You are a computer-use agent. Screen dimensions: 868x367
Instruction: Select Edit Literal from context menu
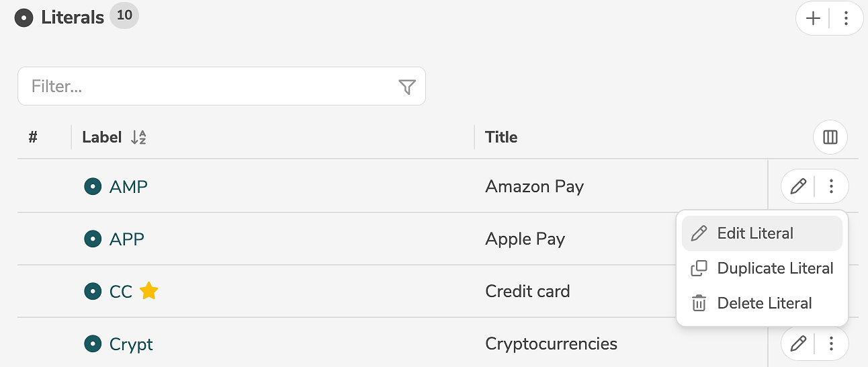click(x=755, y=233)
